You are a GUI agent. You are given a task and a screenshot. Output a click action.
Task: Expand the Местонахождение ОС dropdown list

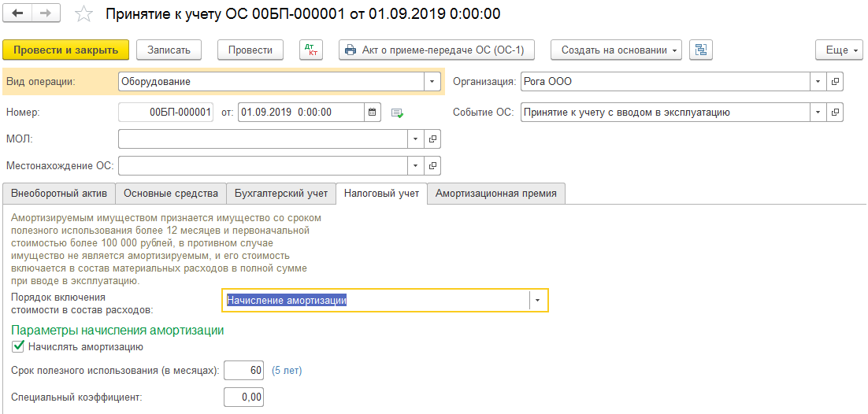[415, 166]
